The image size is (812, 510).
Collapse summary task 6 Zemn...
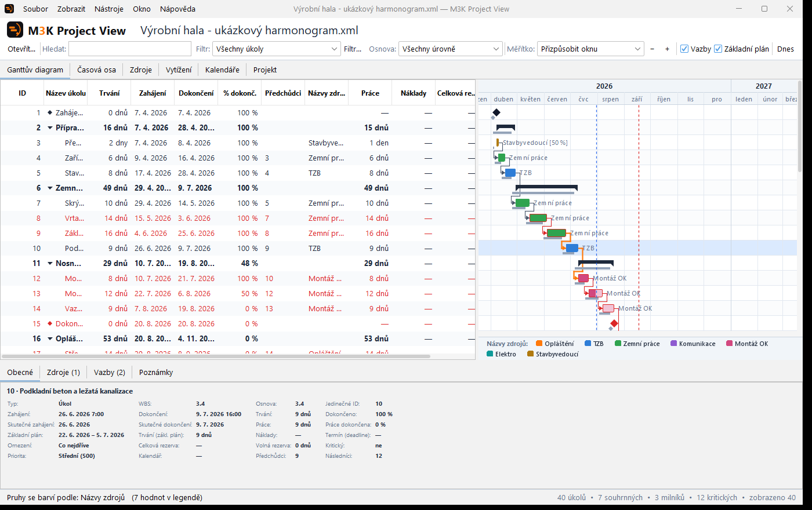(50, 188)
